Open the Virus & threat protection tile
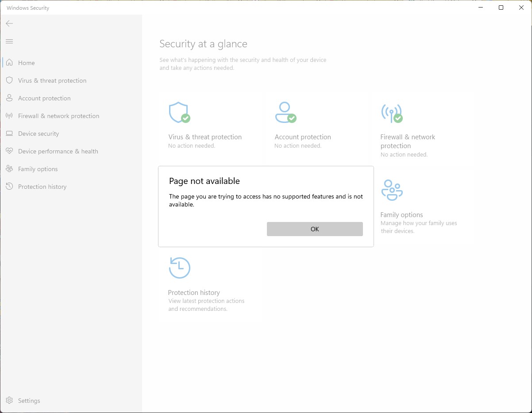The height and width of the screenshot is (413, 532). pyautogui.click(x=205, y=137)
